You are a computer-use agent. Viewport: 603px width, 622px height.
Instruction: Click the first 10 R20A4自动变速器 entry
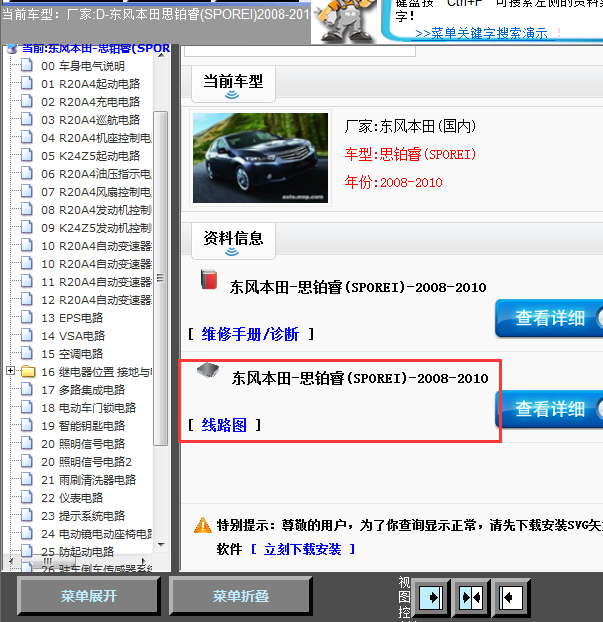96,246
